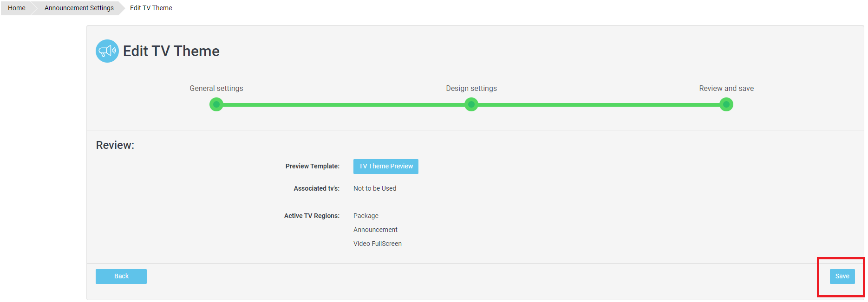
Task: Select the Announcement region entry
Action: (x=375, y=230)
